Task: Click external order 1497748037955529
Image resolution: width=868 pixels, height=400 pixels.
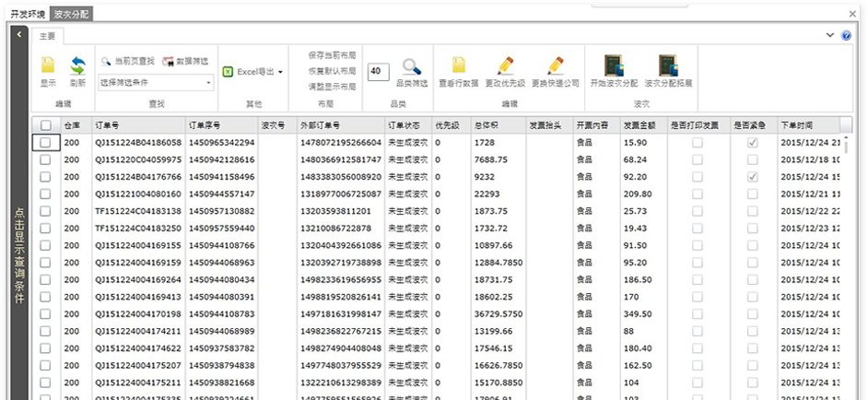Action: pyautogui.click(x=341, y=366)
